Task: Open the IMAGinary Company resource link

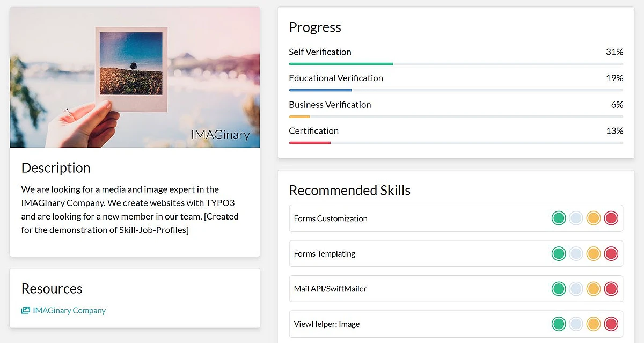Action: (69, 311)
